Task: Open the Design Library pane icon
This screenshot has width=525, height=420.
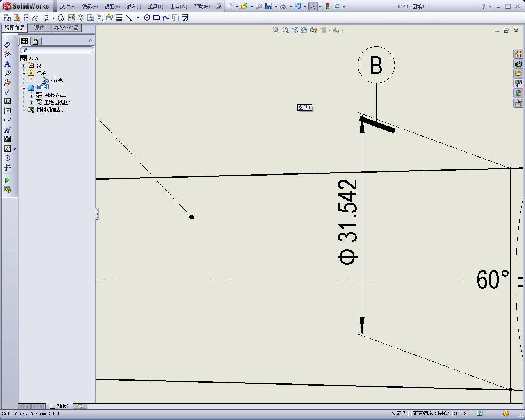Action: pyautogui.click(x=518, y=64)
